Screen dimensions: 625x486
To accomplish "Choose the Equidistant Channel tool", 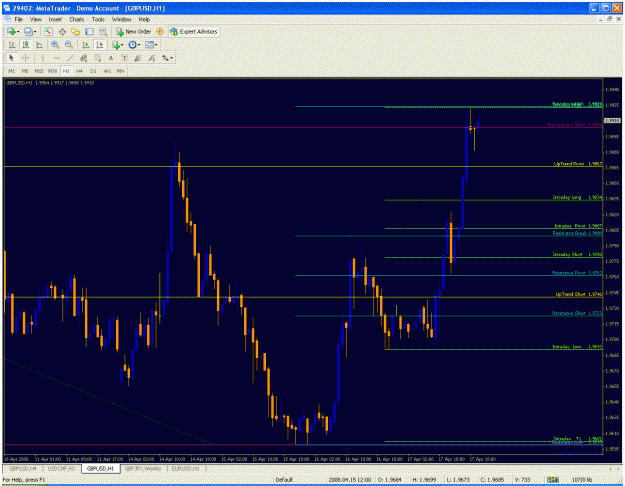I will 84,58.
